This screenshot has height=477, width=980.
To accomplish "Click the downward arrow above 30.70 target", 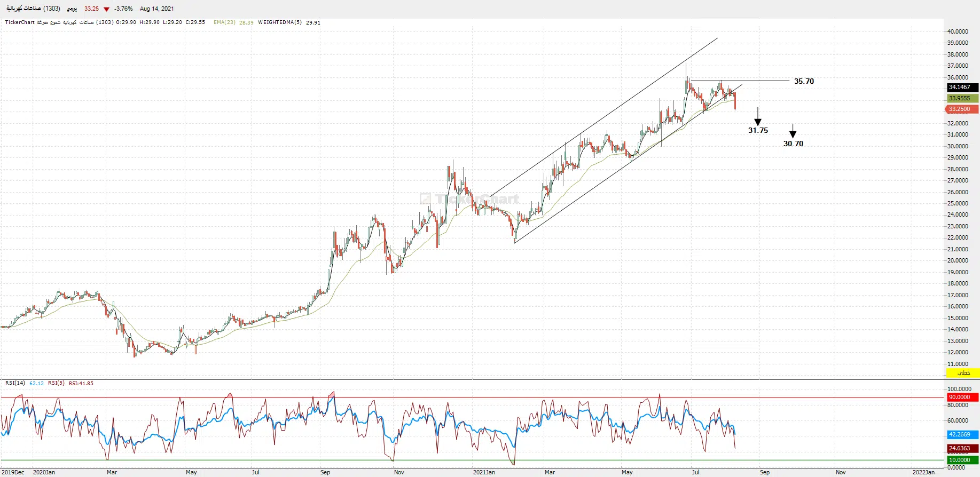I will coord(793,131).
